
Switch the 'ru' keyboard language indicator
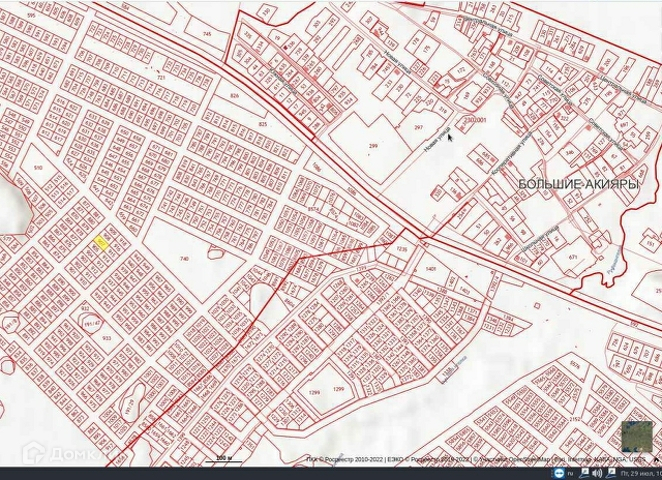573,472
